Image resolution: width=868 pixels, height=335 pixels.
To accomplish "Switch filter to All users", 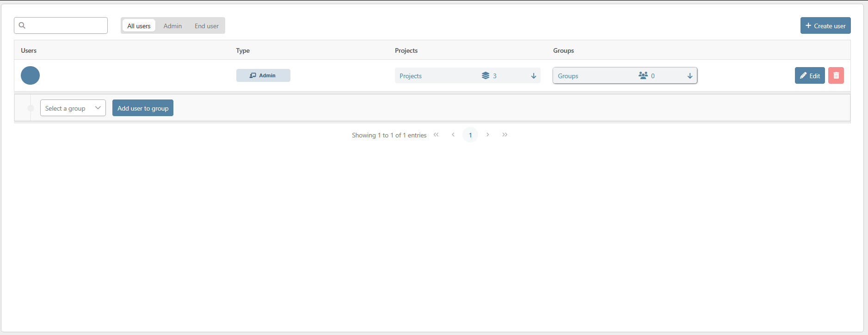I will [x=139, y=26].
